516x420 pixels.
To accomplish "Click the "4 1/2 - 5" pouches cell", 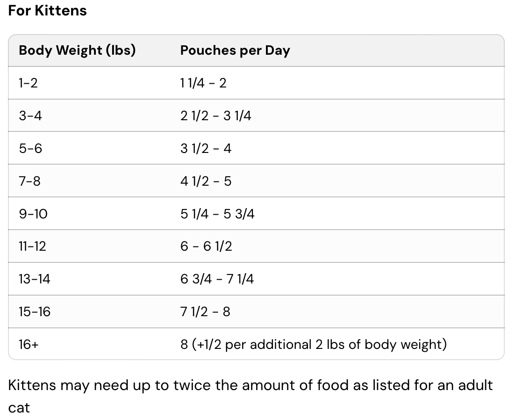I will coord(206,181).
